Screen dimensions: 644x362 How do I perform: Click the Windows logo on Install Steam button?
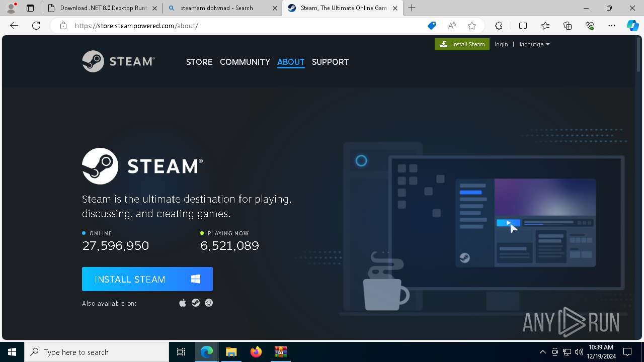(196, 279)
